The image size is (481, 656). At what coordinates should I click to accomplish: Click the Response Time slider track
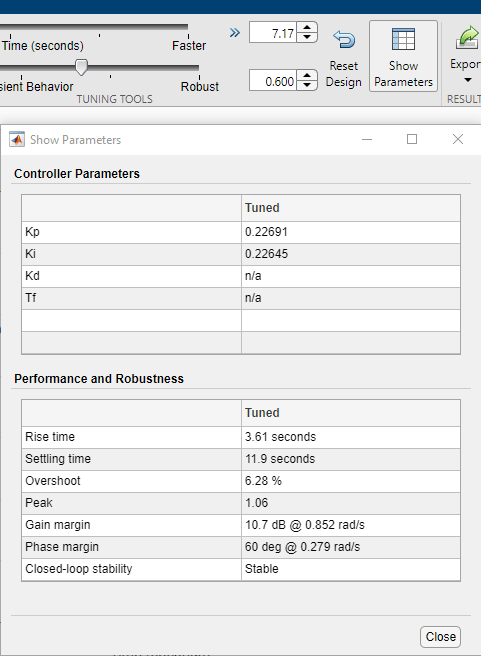point(94,26)
